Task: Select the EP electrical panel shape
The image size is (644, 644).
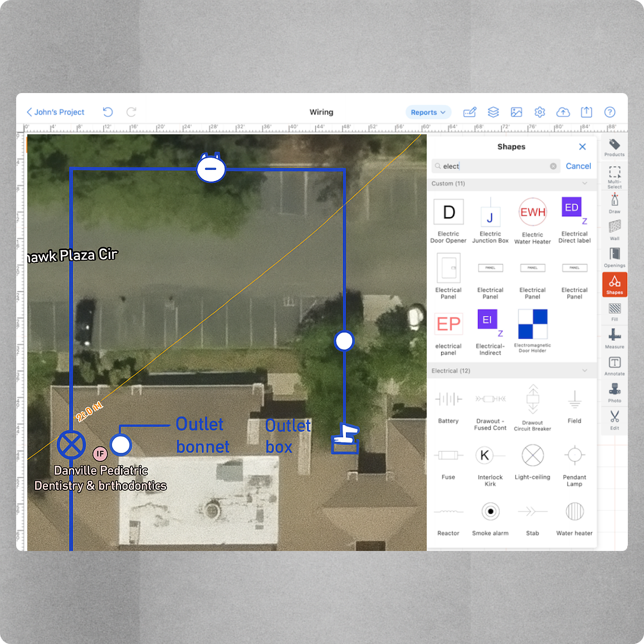Action: (x=448, y=334)
